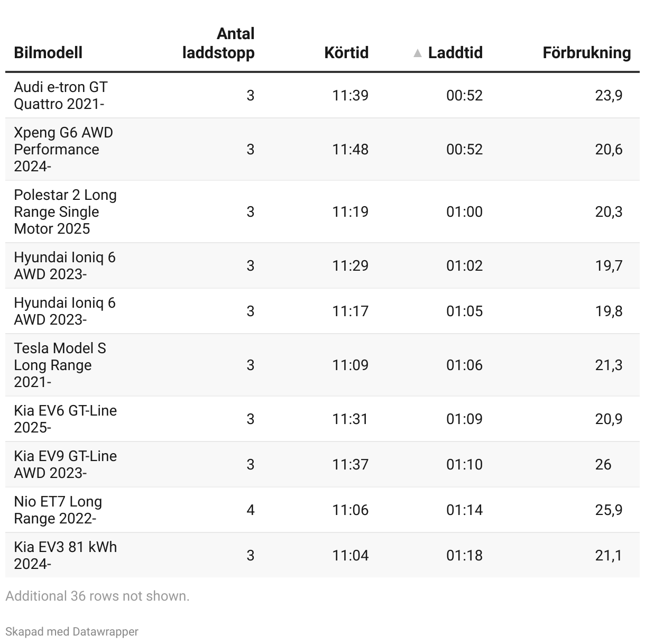The height and width of the screenshot is (644, 645).
Task: Click the Kia EV9 GT-Line AWD cell
Action: click(x=65, y=464)
